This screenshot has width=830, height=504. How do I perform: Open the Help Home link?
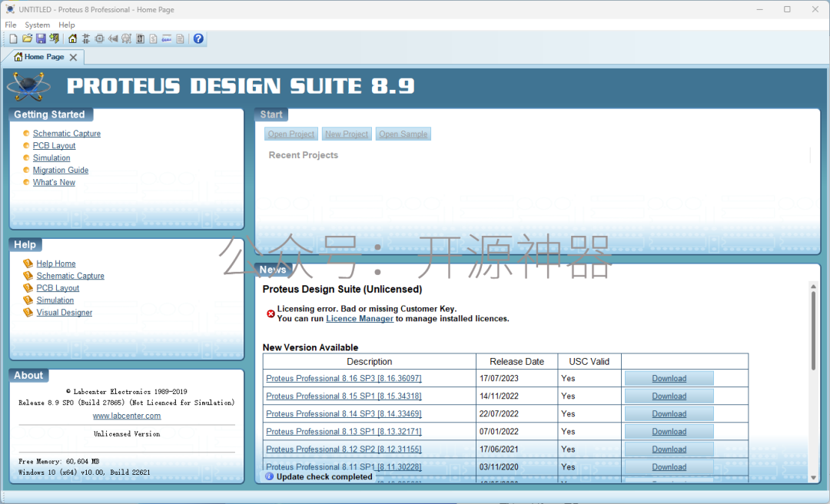tap(56, 264)
